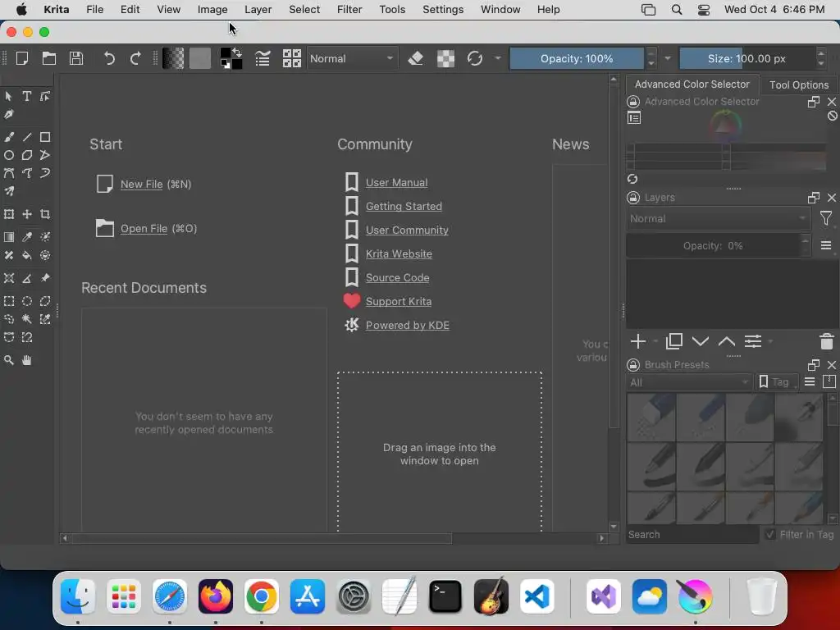The image size is (840, 630).
Task: Open the Normal blending mode dropdown in toolbar
Action: pyautogui.click(x=352, y=58)
